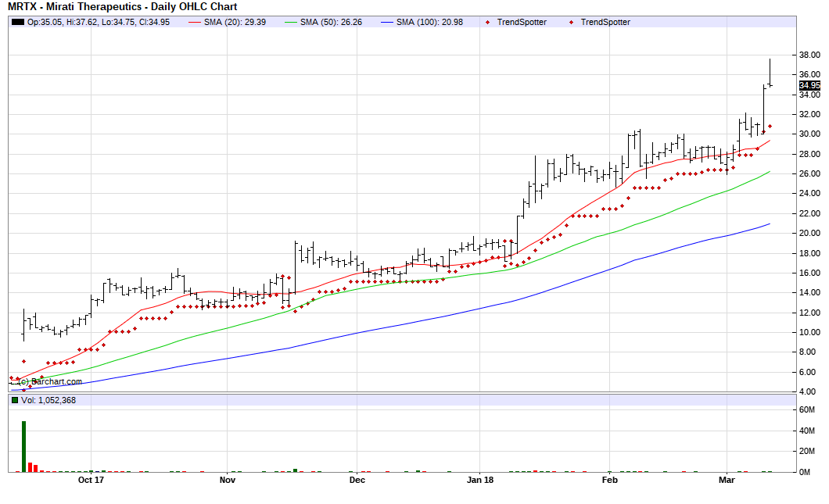Click the Mar date axis label
829x504 pixels.
(727, 480)
